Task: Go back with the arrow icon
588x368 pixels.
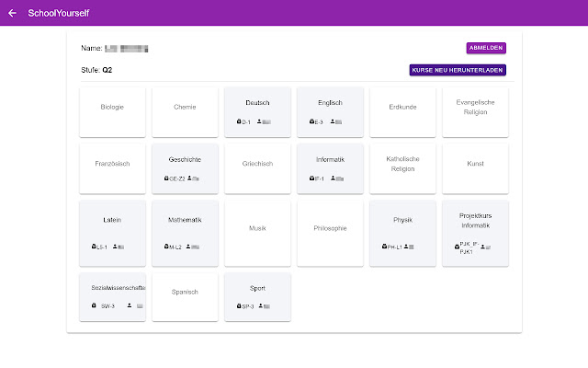Action: [x=12, y=13]
